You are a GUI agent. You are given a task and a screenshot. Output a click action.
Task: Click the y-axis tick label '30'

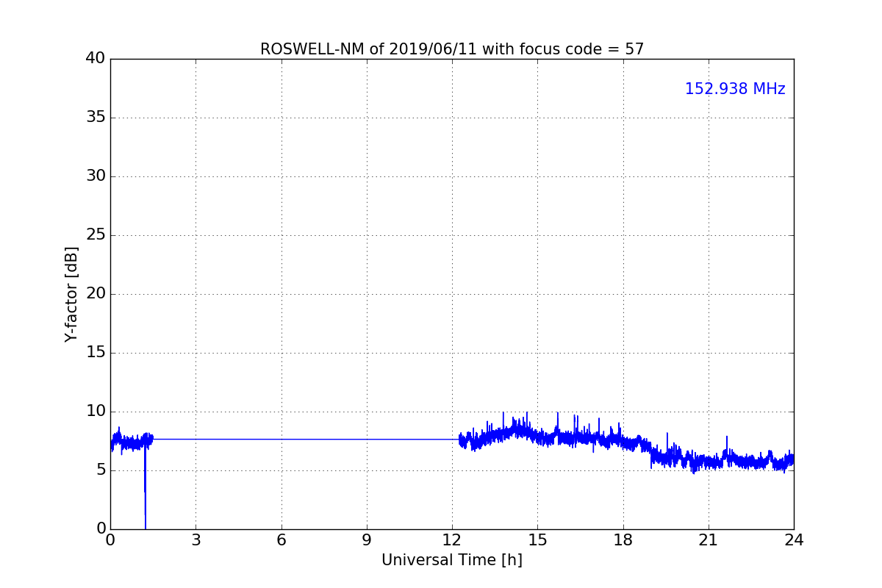(96, 176)
